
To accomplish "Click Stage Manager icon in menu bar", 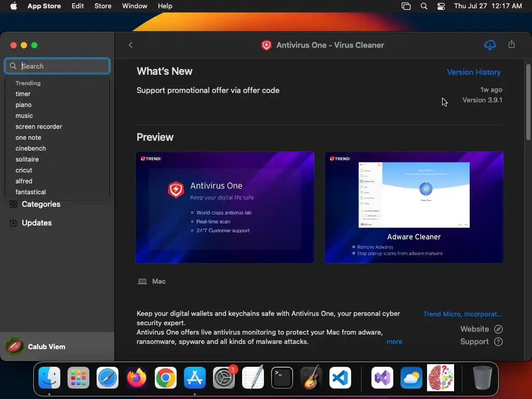I will click(x=406, y=6).
